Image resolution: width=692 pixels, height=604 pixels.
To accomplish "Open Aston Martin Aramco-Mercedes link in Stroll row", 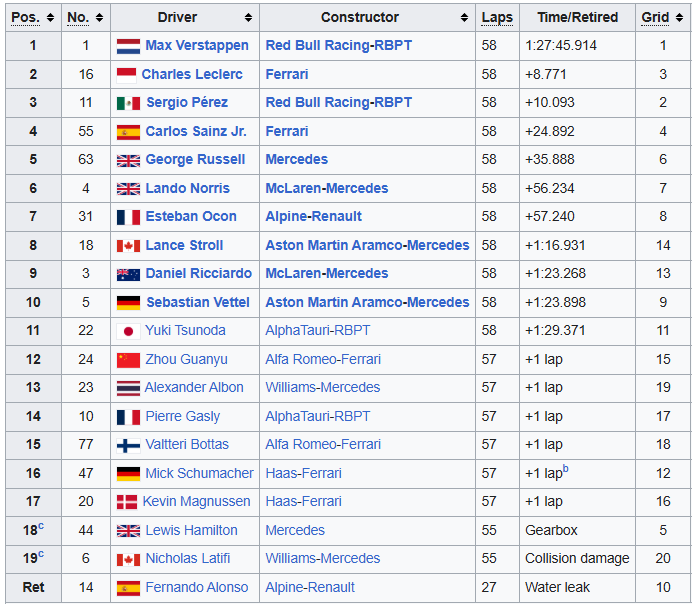I will [x=367, y=245].
